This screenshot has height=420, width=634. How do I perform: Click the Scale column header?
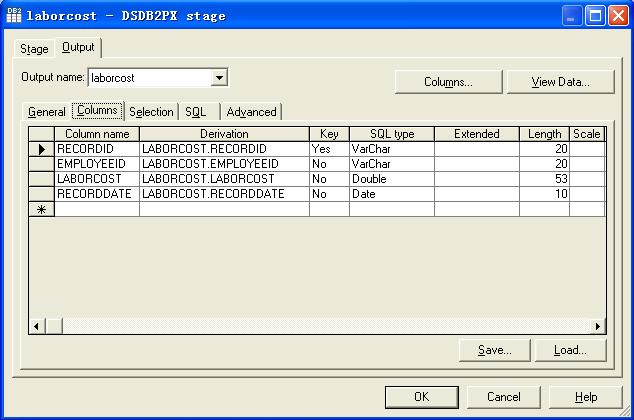587,134
